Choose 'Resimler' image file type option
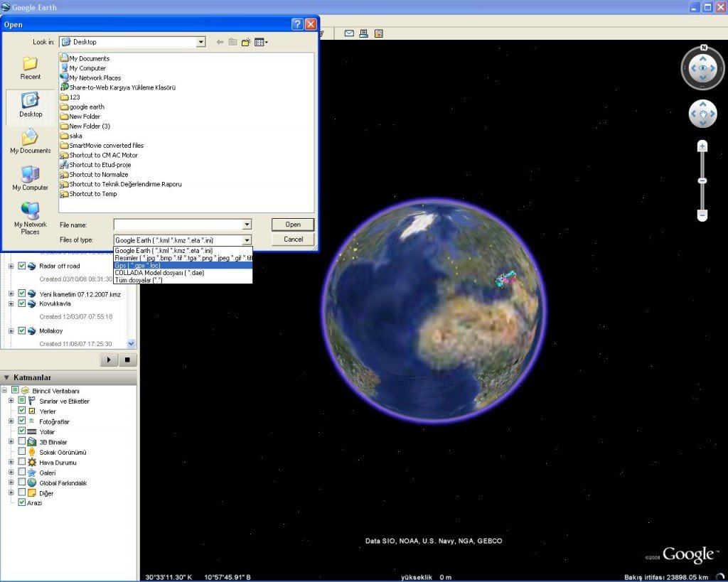 pos(183,258)
